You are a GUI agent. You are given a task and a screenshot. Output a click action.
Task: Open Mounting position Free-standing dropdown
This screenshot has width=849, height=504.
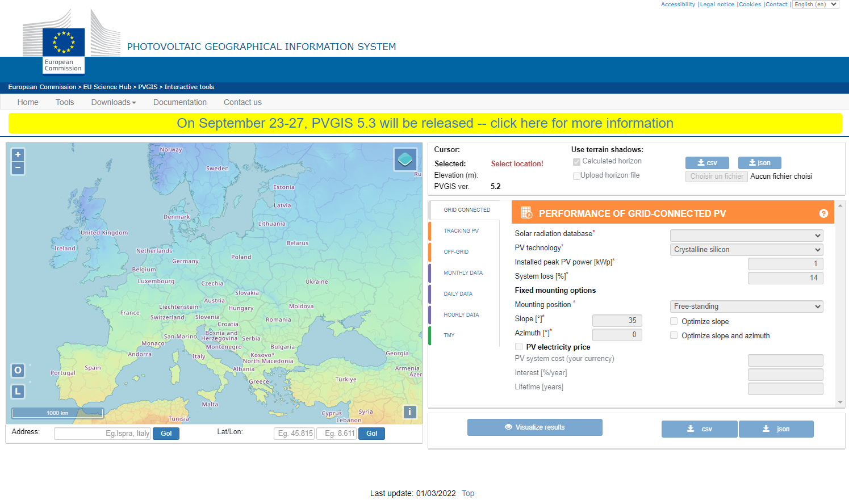click(x=747, y=306)
